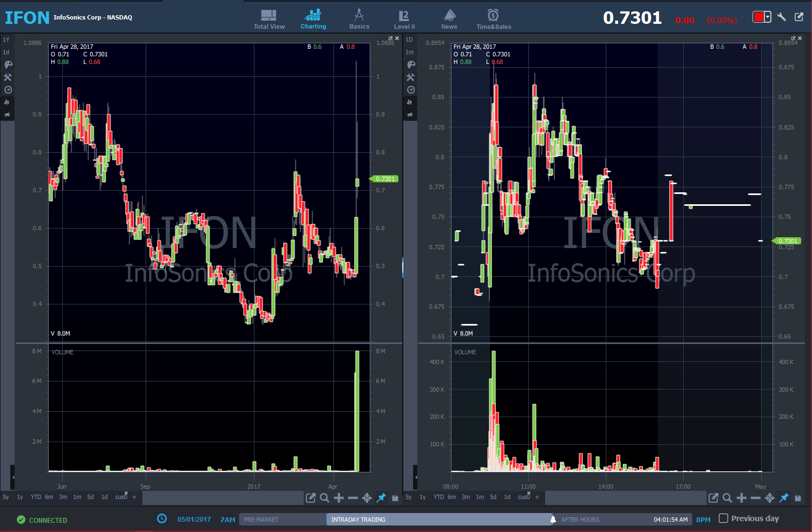Export right chart with share icon

[x=713, y=498]
